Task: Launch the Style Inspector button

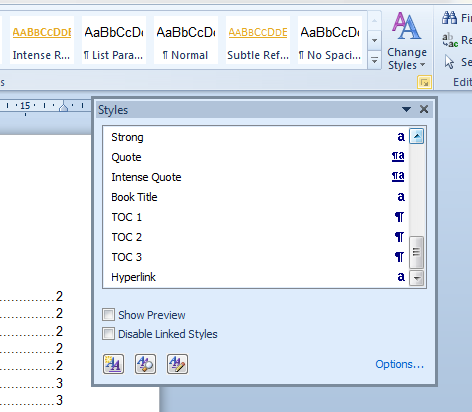Action: point(145,364)
